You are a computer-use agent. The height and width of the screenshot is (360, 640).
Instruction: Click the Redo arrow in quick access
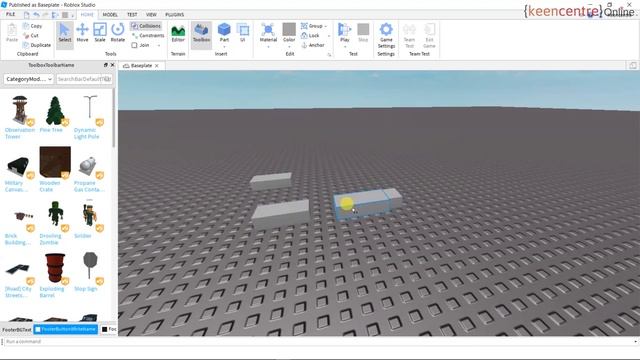(46, 15)
